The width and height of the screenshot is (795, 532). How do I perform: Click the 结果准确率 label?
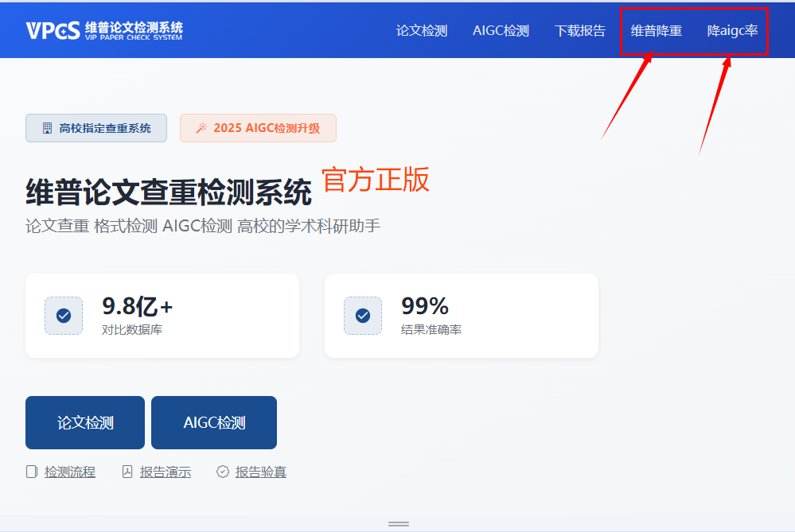(431, 330)
